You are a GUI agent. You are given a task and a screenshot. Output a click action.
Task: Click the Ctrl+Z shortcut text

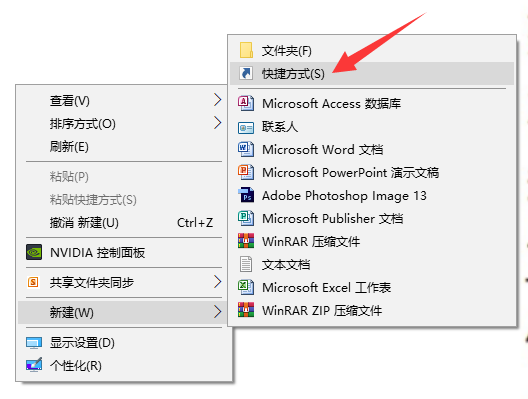[195, 223]
